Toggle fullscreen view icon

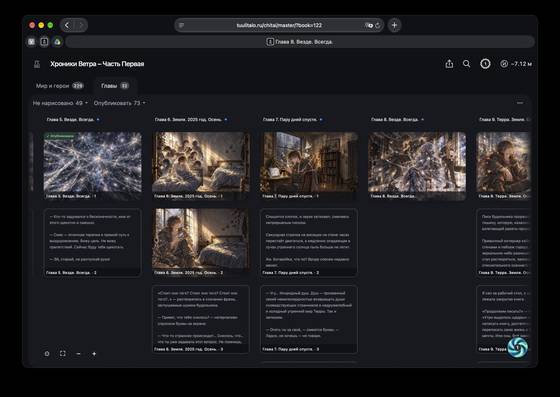click(x=62, y=354)
